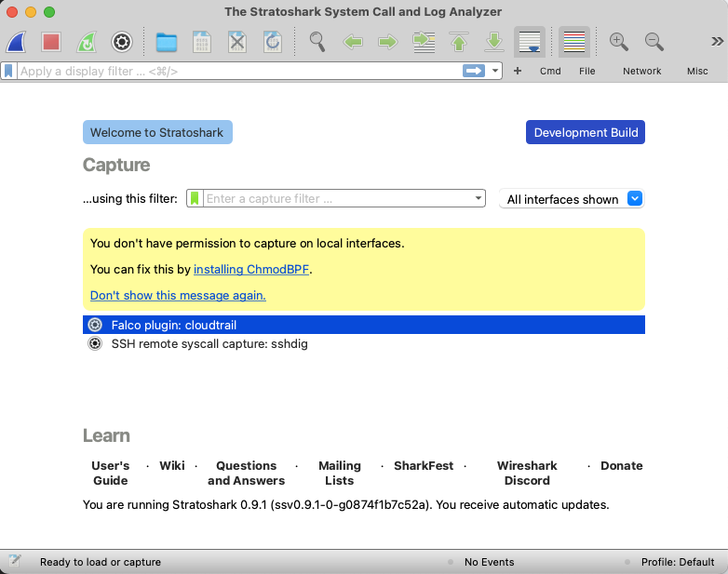Open the Wiki link

click(x=172, y=465)
